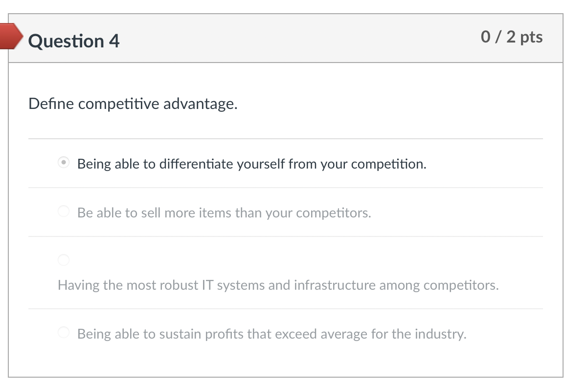Click the 'sustain profits' answer text
588x385 pixels.
click(x=271, y=334)
